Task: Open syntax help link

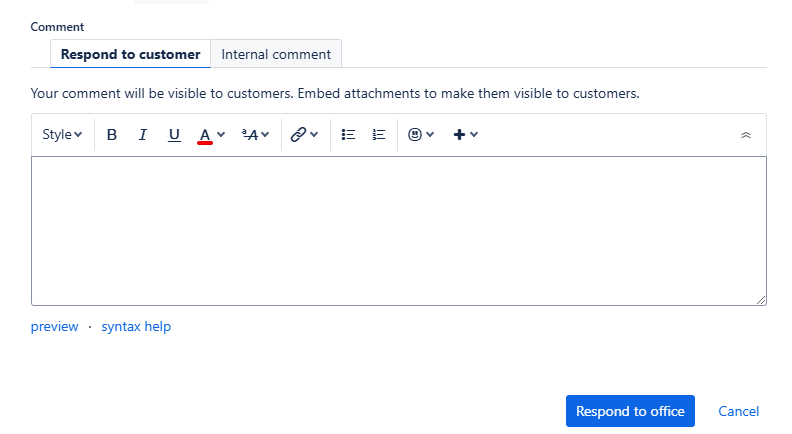Action: (x=136, y=326)
